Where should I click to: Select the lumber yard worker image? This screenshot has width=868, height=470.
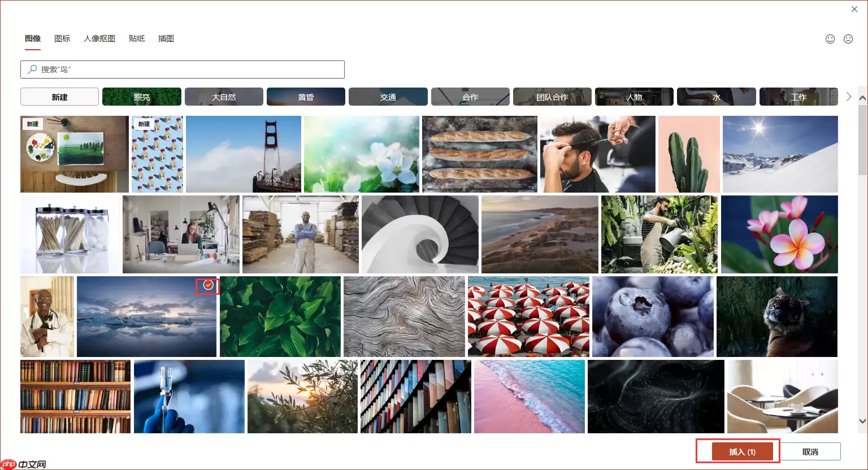301,234
